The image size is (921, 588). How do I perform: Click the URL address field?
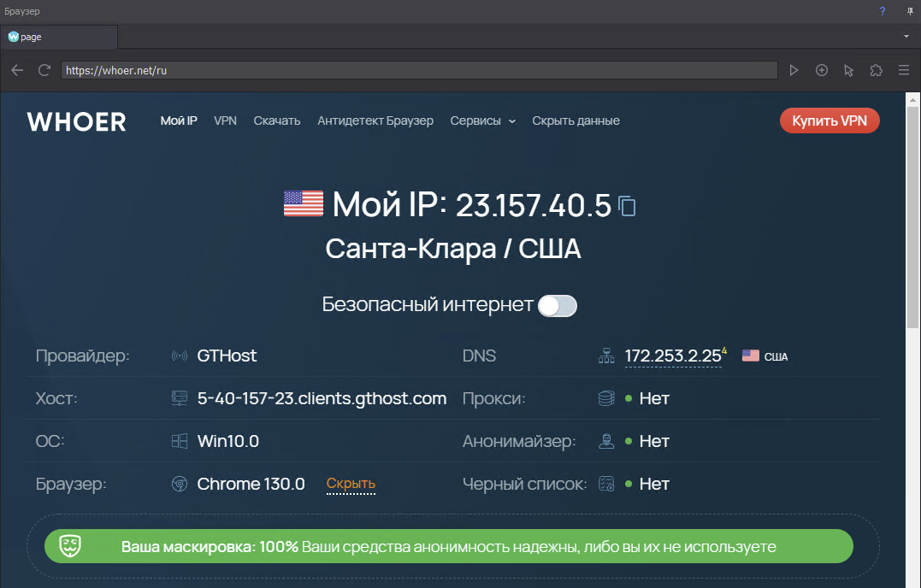pyautogui.click(x=419, y=70)
